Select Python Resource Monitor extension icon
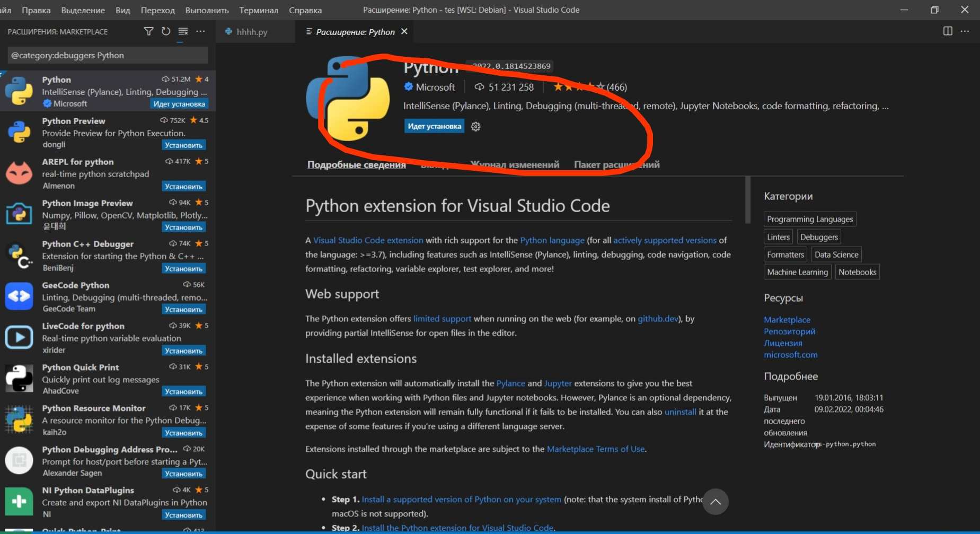The image size is (980, 534). (19, 419)
